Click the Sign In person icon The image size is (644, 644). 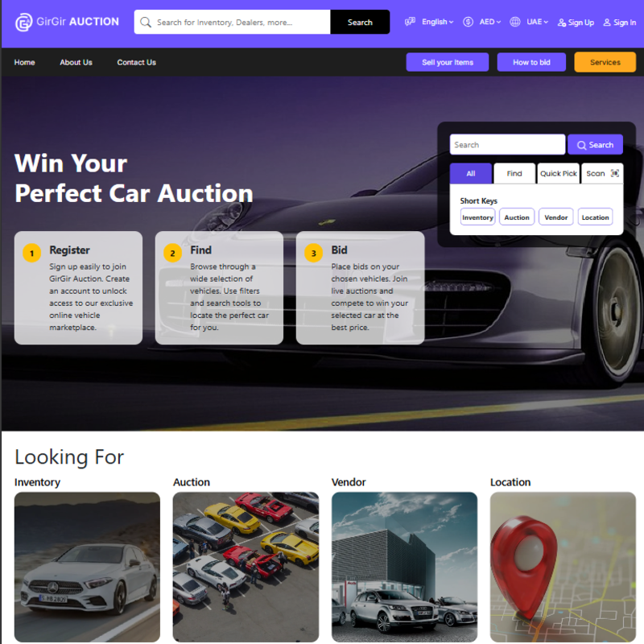(607, 23)
